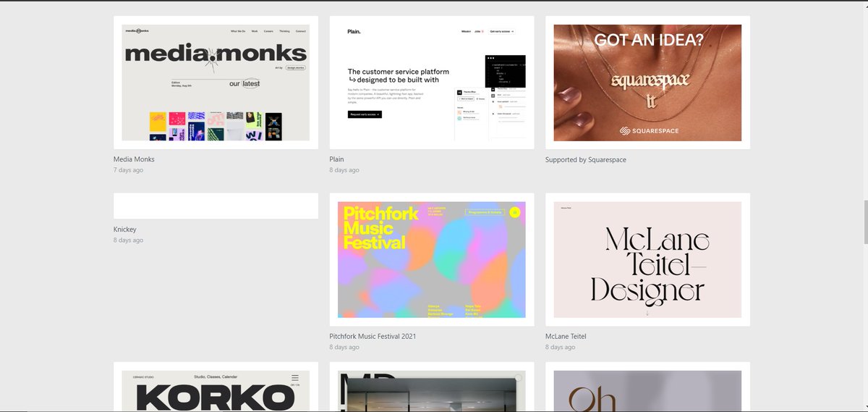Click the 'Knickey' title link
This screenshot has height=412, width=868.
click(124, 230)
